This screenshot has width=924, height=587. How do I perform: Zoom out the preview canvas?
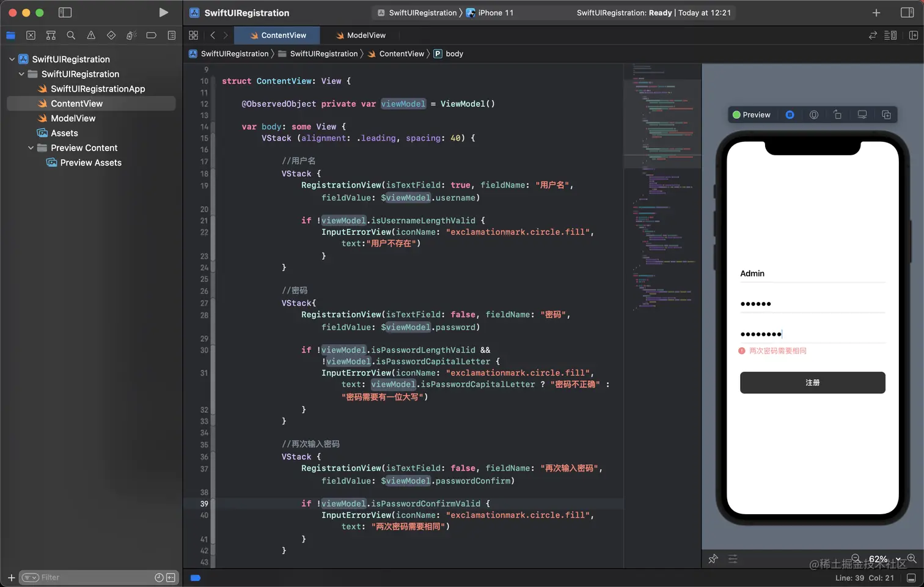click(856, 559)
